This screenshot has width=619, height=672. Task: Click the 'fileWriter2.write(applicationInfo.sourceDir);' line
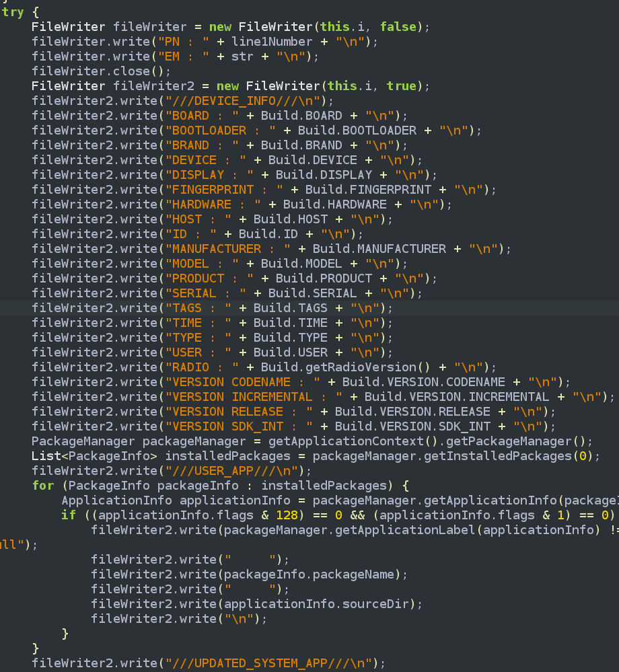pos(256,603)
